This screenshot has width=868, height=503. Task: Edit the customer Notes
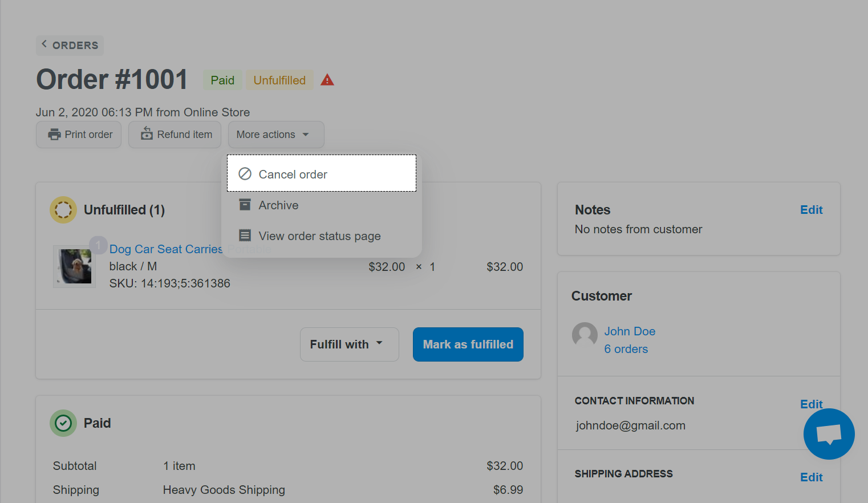click(811, 210)
